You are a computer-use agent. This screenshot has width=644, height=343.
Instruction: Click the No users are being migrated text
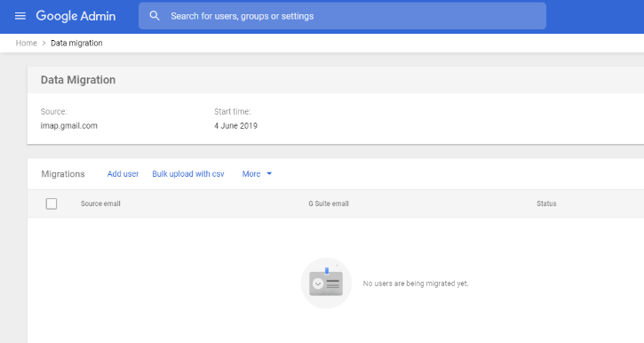tap(416, 283)
